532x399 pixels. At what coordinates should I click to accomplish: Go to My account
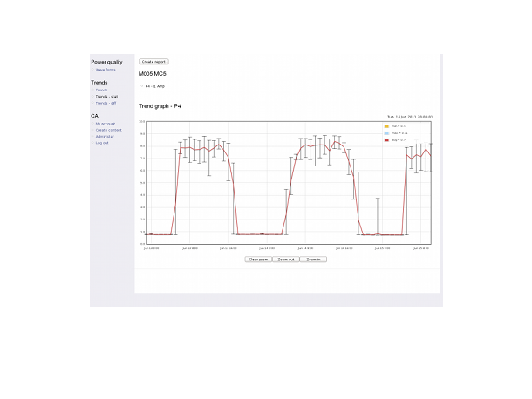point(106,124)
